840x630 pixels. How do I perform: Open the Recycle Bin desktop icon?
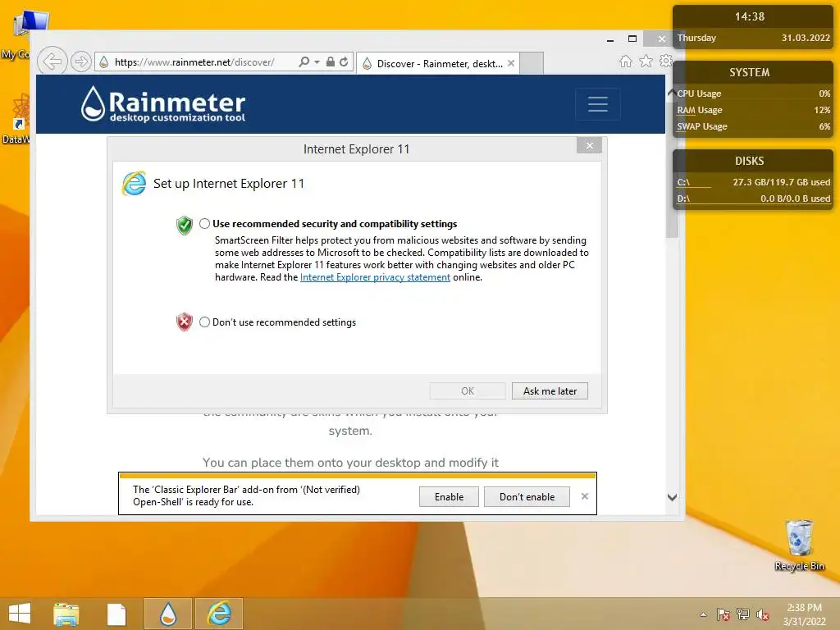pos(799,546)
